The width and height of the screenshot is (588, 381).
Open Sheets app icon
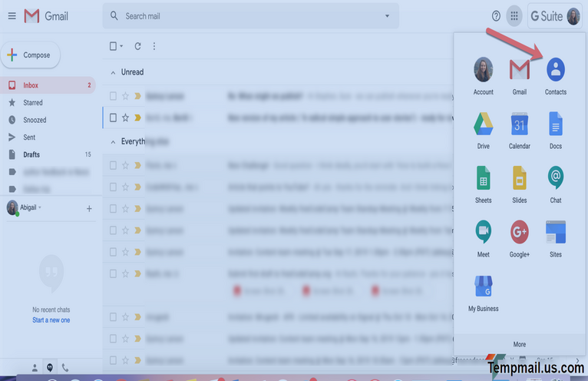[x=483, y=178]
